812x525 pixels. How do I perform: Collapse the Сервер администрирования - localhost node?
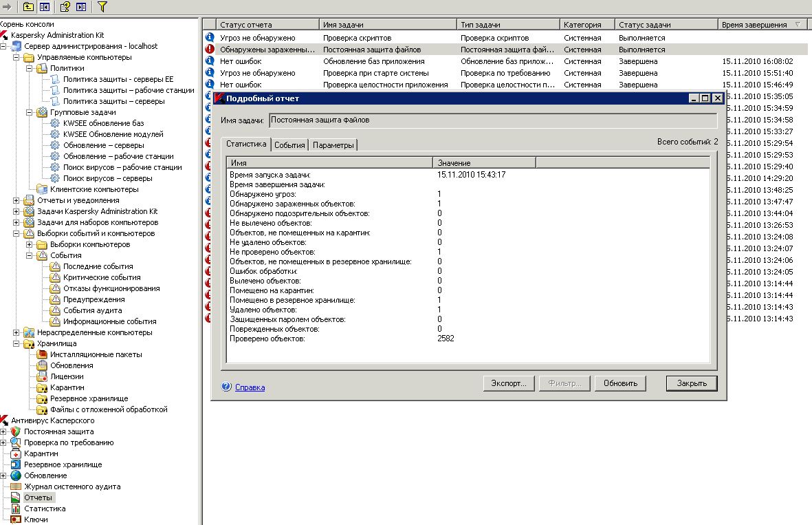tap(3, 46)
